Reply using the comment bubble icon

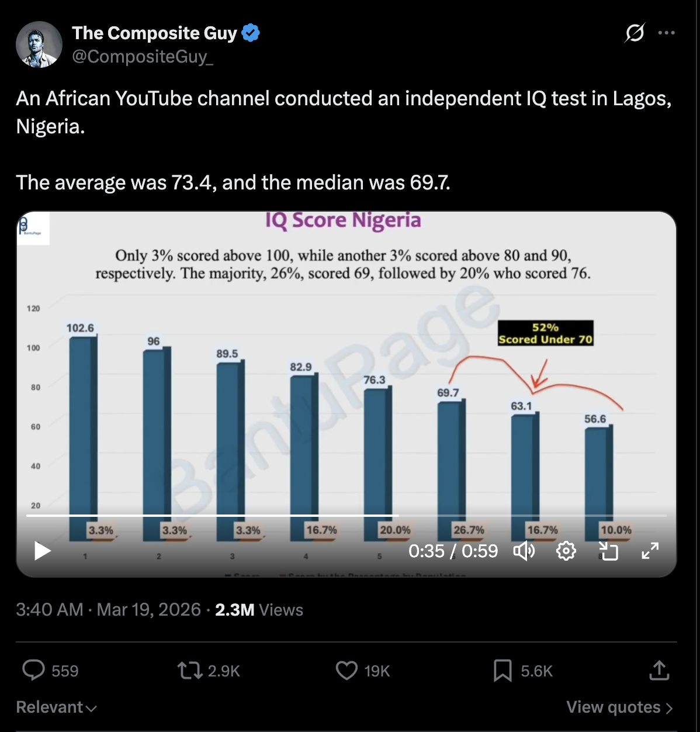(x=33, y=670)
